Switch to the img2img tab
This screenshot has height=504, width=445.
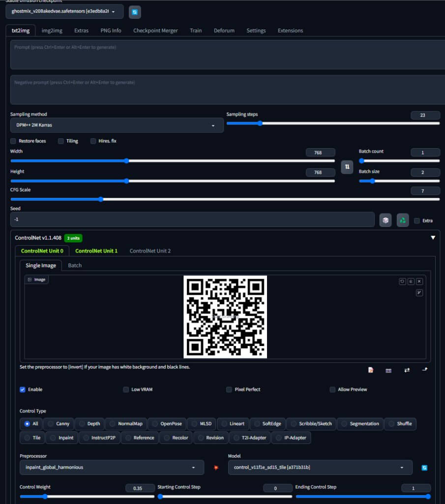tap(52, 30)
